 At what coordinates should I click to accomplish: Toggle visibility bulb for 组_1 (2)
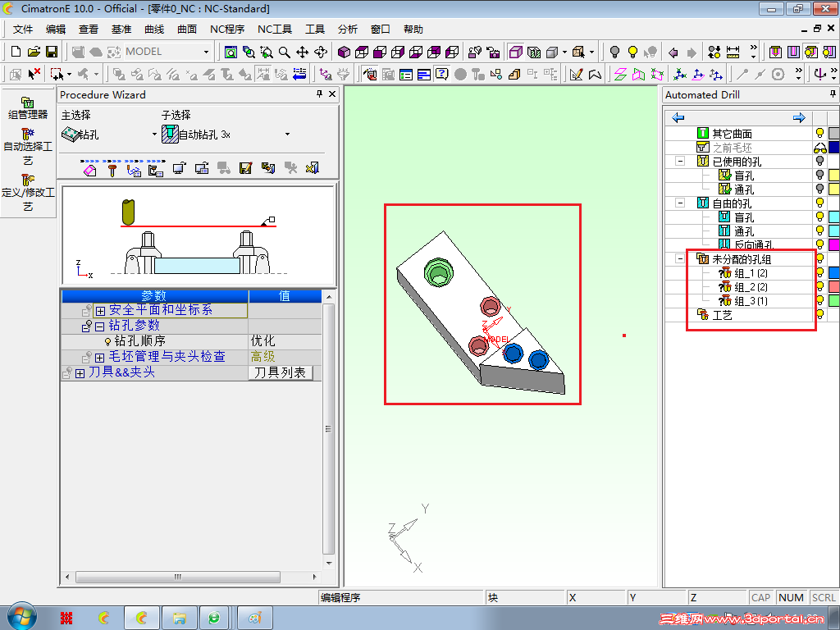point(819,272)
